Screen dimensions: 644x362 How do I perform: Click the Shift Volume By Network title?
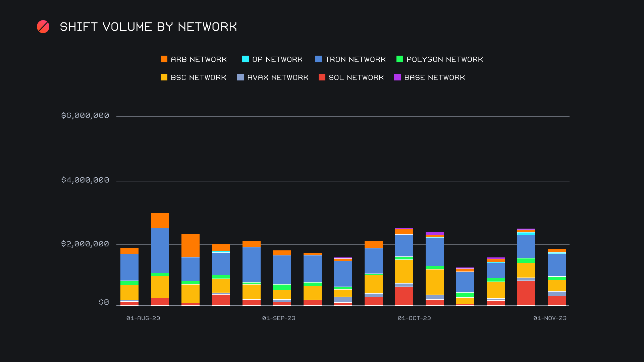pos(148,27)
